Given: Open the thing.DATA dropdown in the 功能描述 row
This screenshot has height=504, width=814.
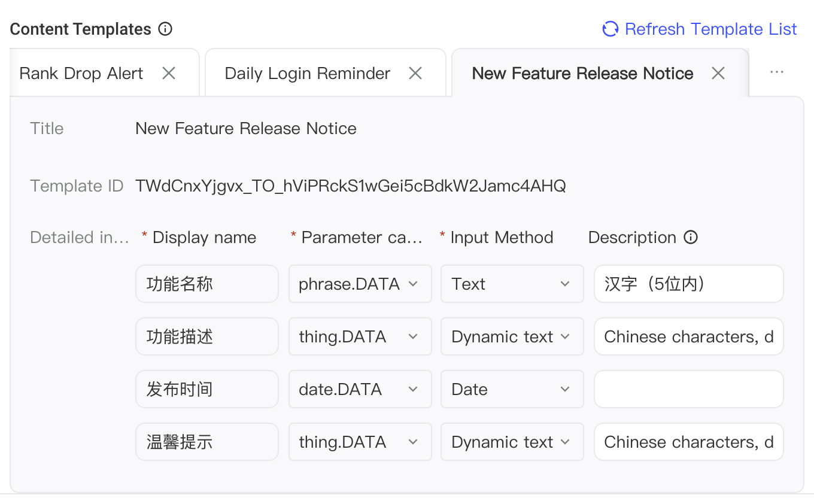Looking at the screenshot, I should coord(360,336).
